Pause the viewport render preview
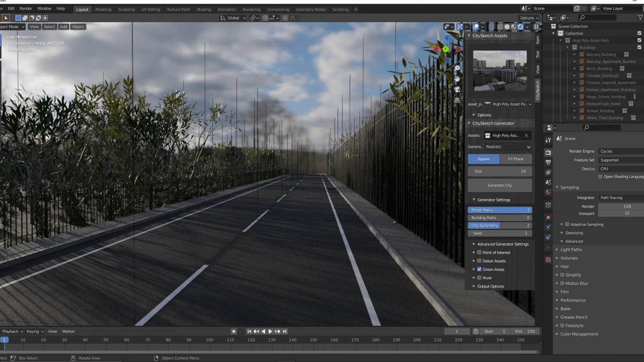 tap(536, 27)
